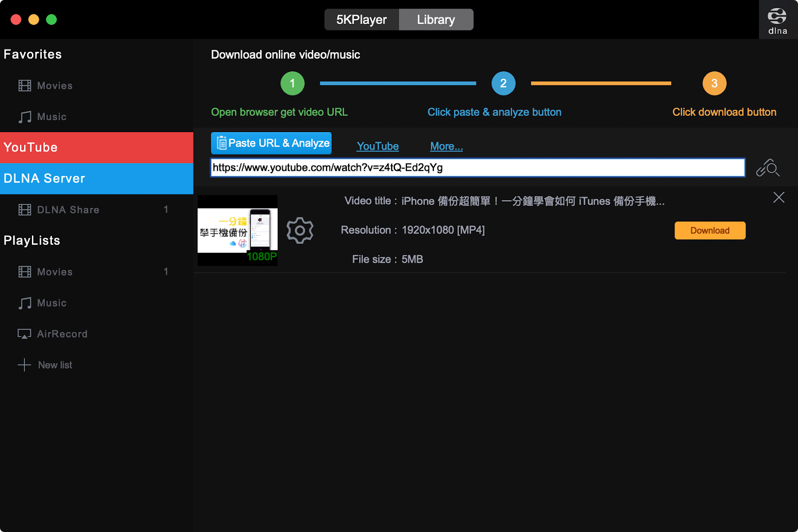Remove the analyzed video with X icon
The image size is (798, 532).
779,197
